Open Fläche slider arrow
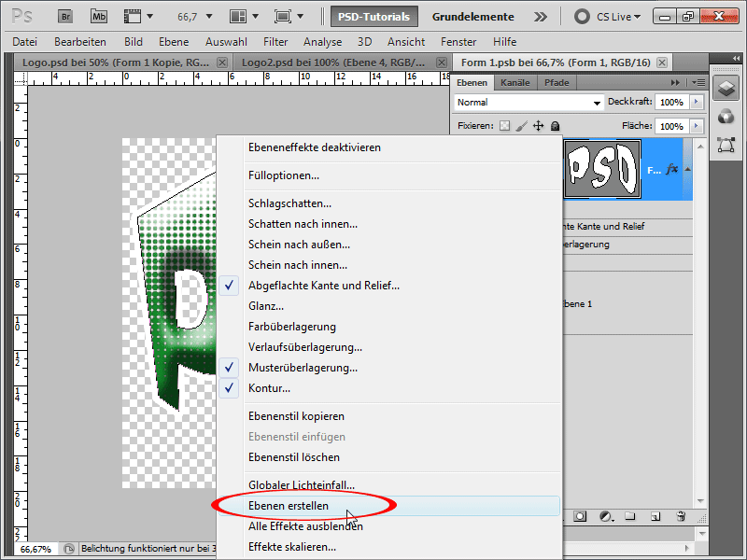The image size is (747, 560). coord(697,126)
